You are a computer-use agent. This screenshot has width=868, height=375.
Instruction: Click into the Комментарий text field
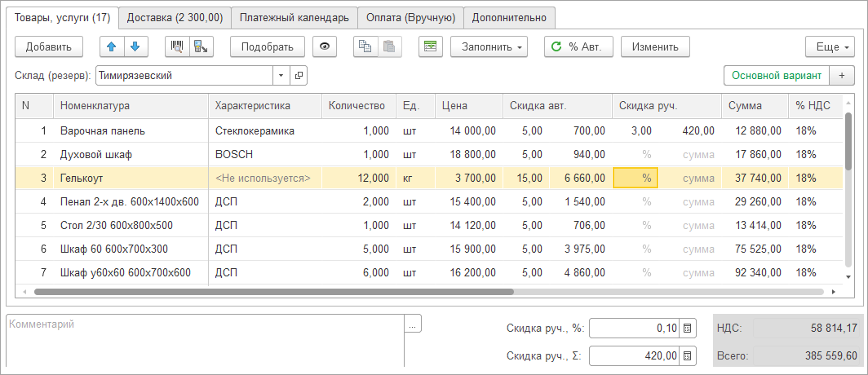tap(204, 338)
